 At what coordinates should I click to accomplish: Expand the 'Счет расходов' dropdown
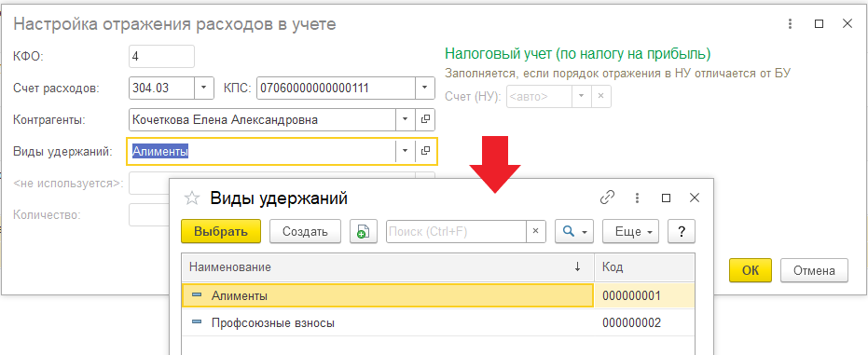pyautogui.click(x=203, y=88)
